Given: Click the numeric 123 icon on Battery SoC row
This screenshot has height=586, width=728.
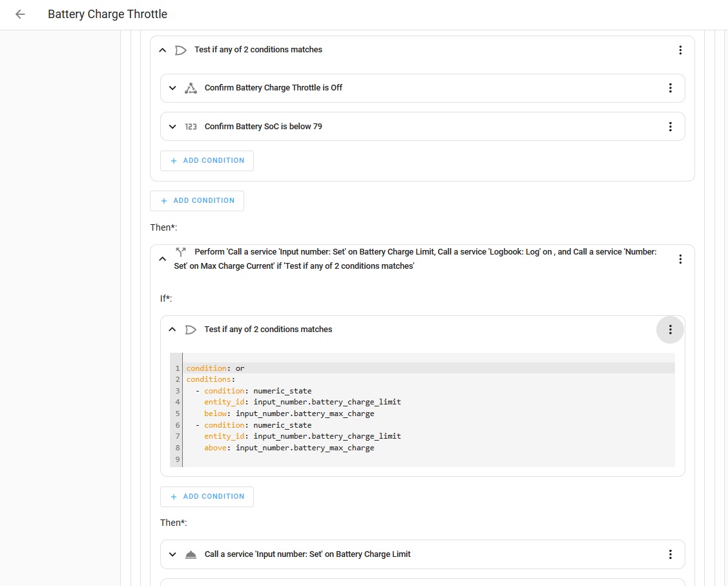Looking at the screenshot, I should [x=191, y=127].
